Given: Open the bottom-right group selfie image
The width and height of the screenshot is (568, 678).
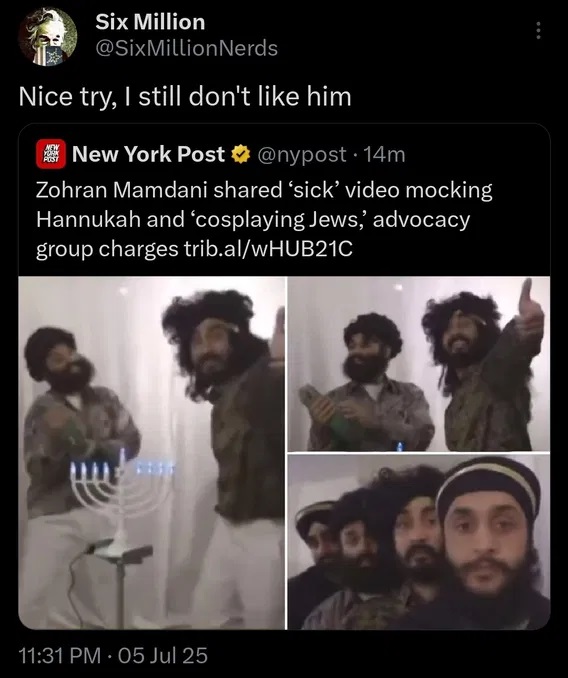Looking at the screenshot, I should click(x=419, y=542).
